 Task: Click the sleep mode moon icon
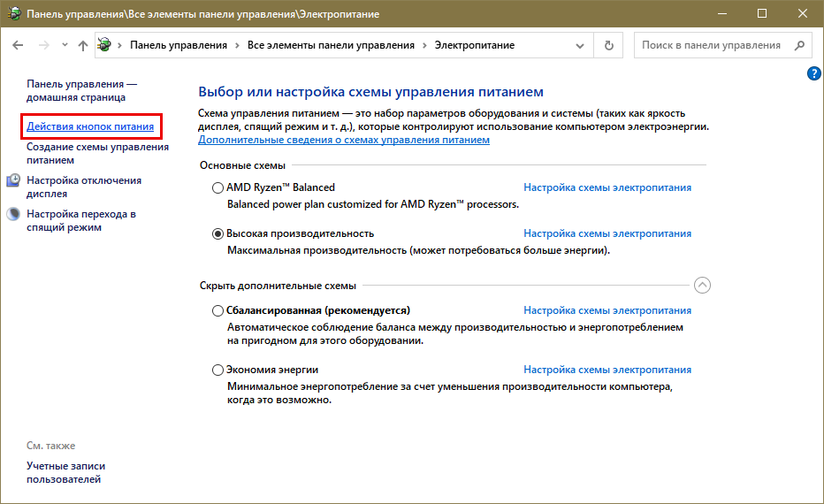[14, 214]
